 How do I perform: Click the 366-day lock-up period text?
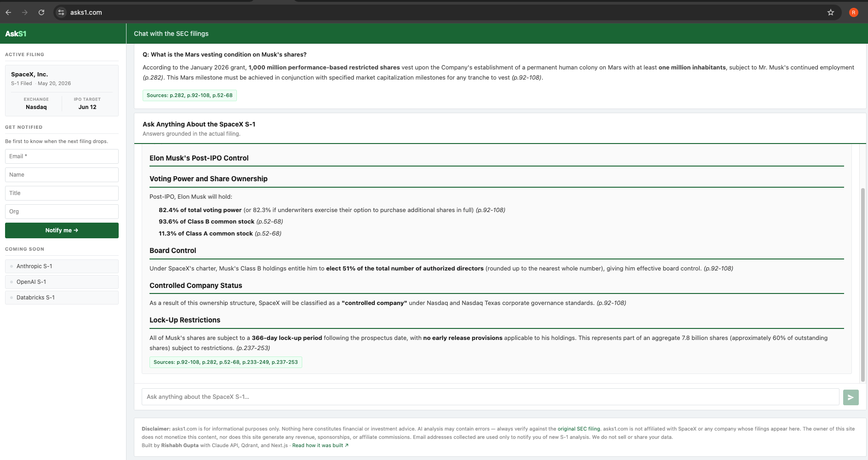point(287,338)
